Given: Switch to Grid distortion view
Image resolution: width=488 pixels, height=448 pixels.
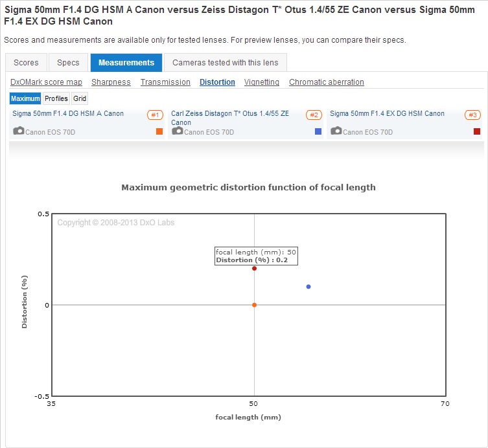Looking at the screenshot, I should click(x=79, y=99).
